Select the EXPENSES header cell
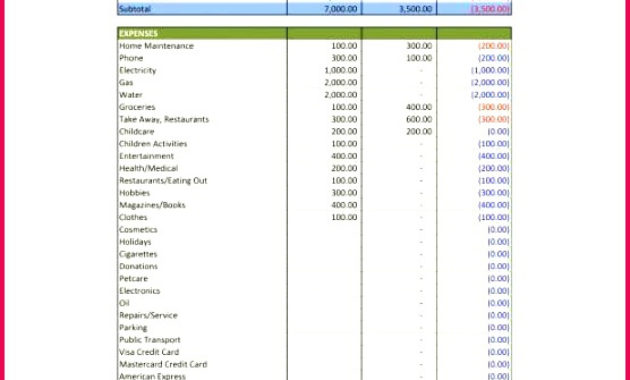The width and height of the screenshot is (630, 380). click(x=202, y=33)
